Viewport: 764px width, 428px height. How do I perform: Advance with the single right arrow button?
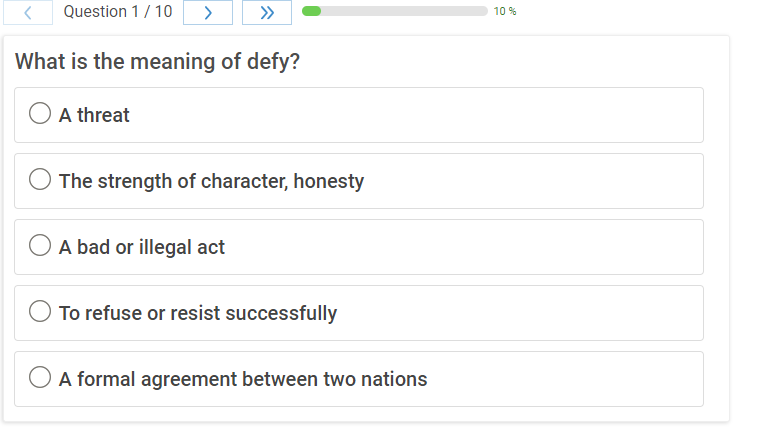pyautogui.click(x=208, y=12)
